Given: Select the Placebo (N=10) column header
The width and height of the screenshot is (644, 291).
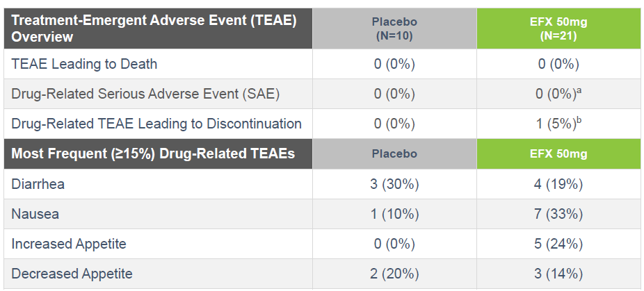Looking at the screenshot, I should point(394,28).
